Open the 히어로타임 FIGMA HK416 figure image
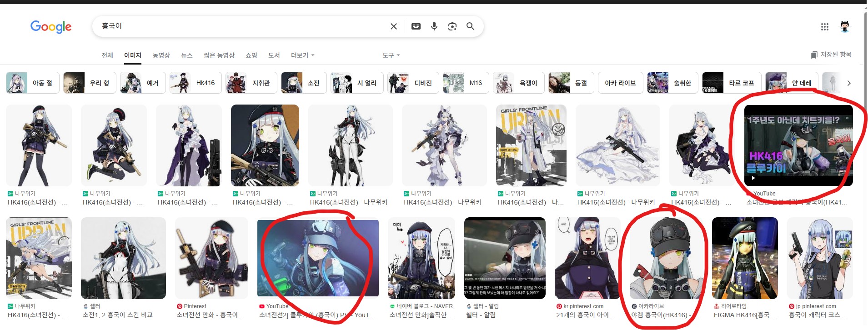Screen dimensions: 868x330 pyautogui.click(x=745, y=258)
